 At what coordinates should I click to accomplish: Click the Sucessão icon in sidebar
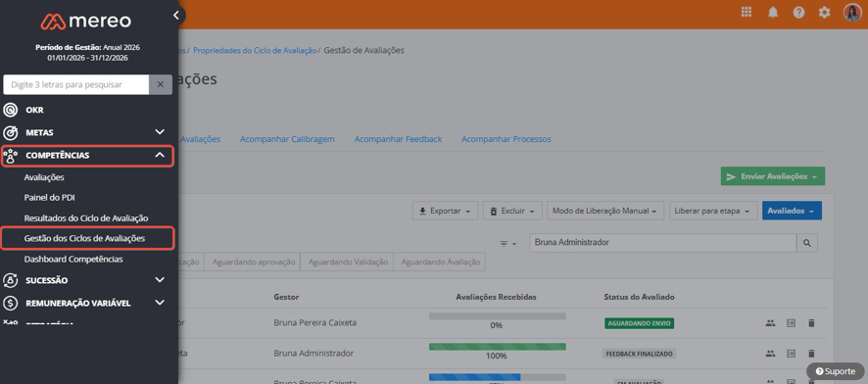tap(11, 280)
